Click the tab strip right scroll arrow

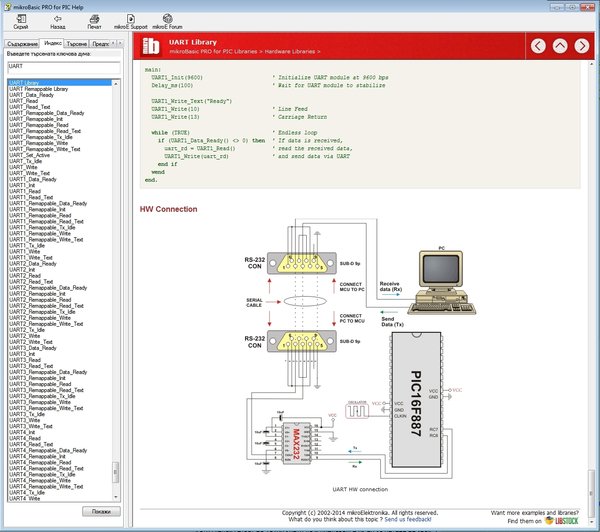coord(120,43)
